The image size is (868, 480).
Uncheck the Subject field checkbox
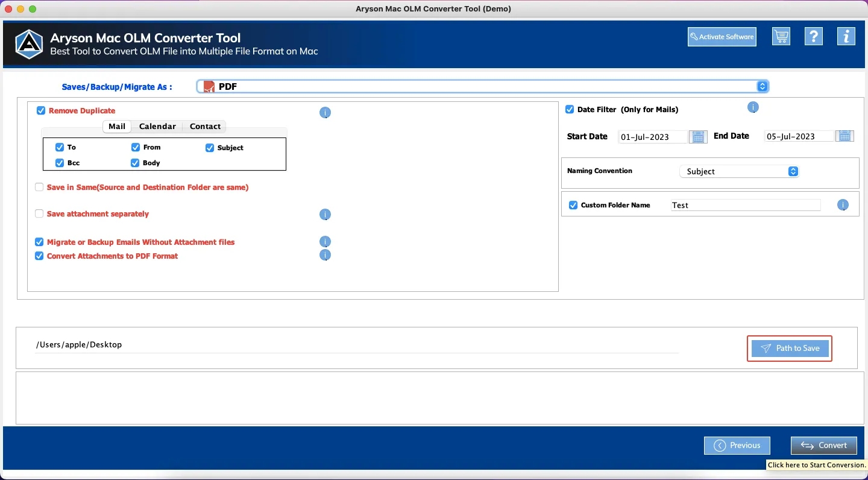(x=210, y=148)
